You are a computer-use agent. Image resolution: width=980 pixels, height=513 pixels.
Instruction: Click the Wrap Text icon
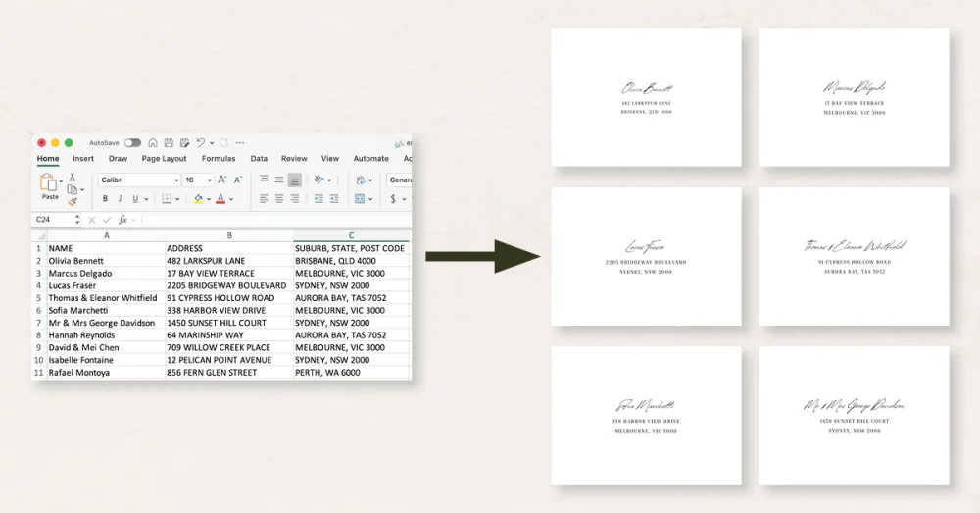361,180
